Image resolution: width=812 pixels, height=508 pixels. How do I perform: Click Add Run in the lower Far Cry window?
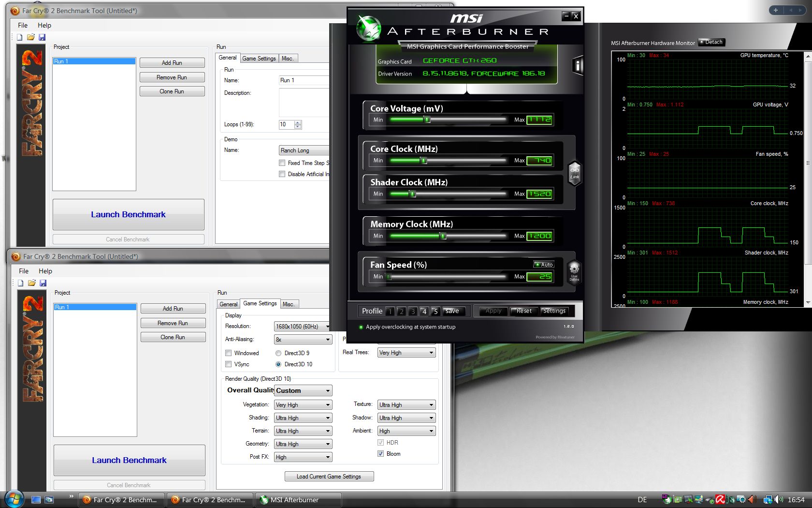(x=173, y=309)
